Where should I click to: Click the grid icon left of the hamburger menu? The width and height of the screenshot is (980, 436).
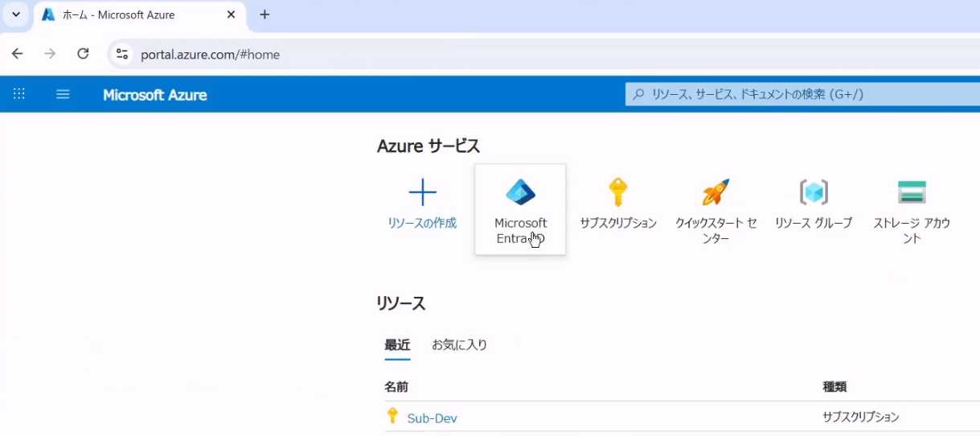(19, 94)
